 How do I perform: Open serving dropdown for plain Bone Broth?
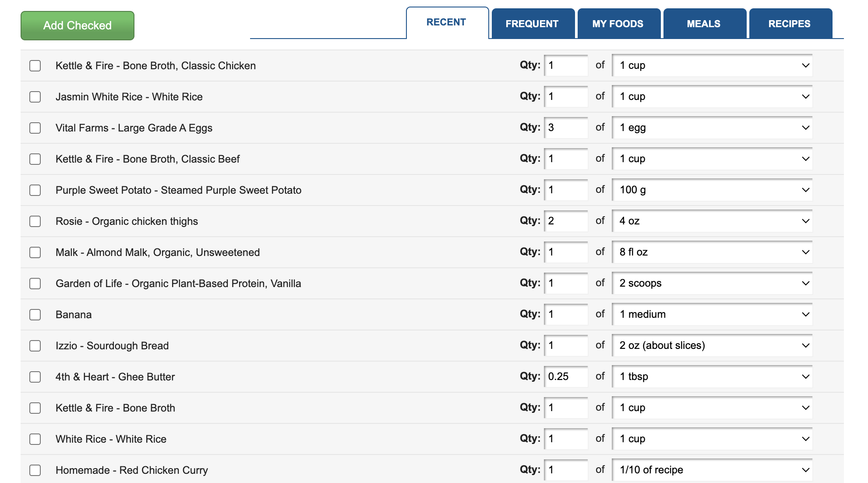click(x=712, y=408)
